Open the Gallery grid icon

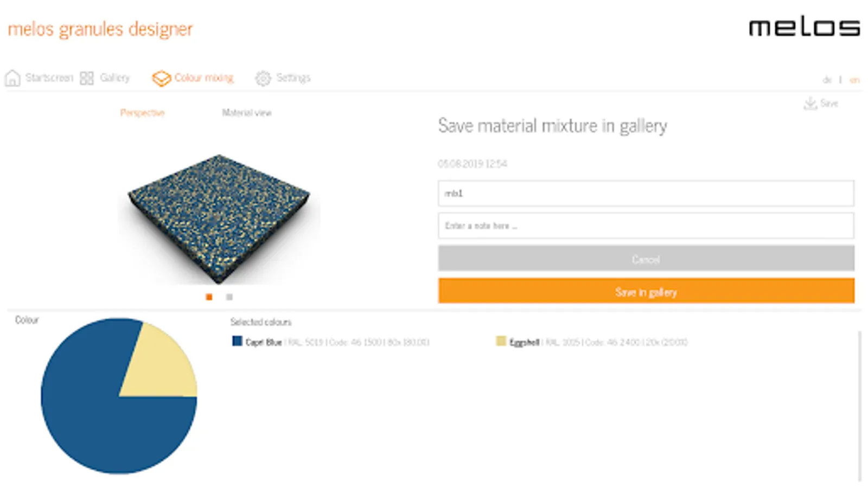pos(87,78)
